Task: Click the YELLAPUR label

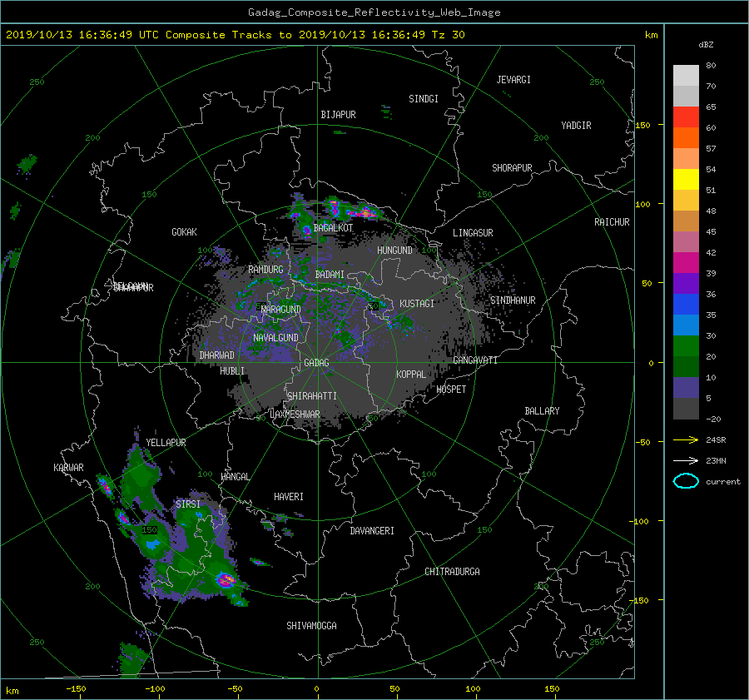Action: pos(166,443)
